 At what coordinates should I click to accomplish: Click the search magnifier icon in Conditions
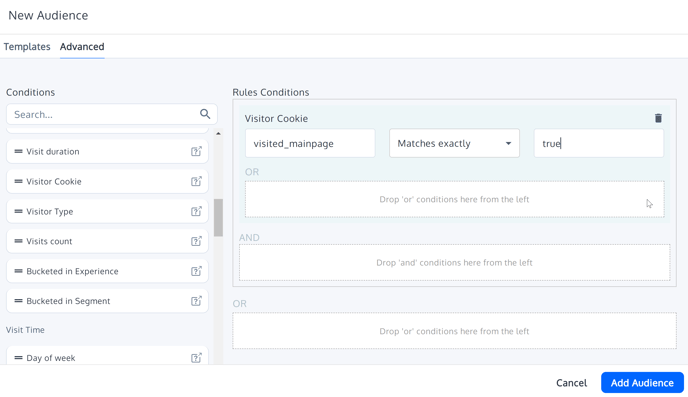pyautogui.click(x=205, y=114)
